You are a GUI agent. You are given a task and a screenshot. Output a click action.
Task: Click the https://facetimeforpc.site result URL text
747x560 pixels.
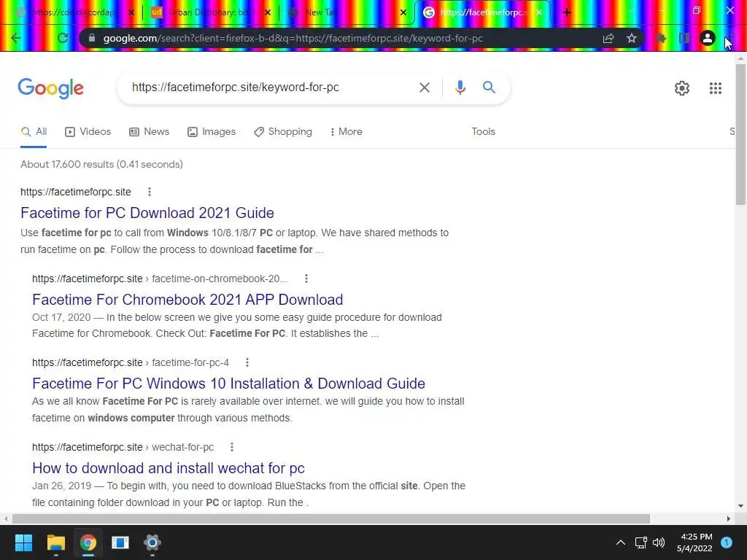coord(76,192)
